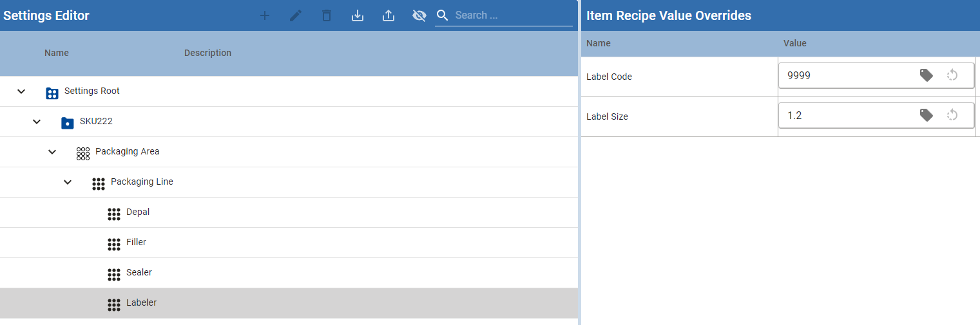Click the delete trash icon
Viewport: 980px width, 325px height.
(x=327, y=15)
